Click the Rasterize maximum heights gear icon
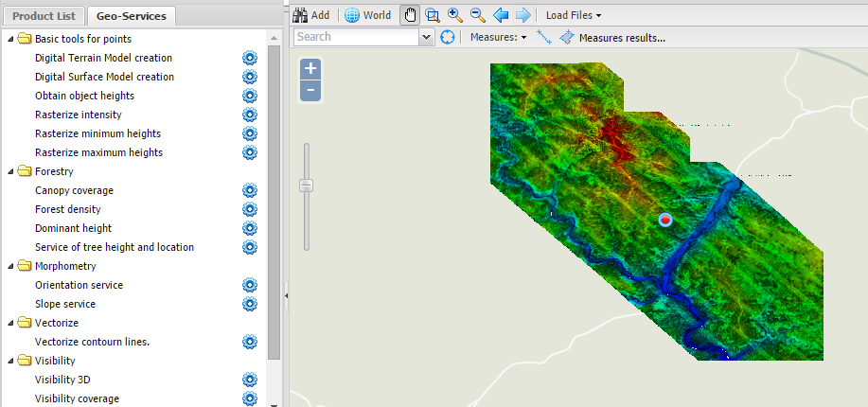The image size is (868, 407). pyautogui.click(x=250, y=152)
